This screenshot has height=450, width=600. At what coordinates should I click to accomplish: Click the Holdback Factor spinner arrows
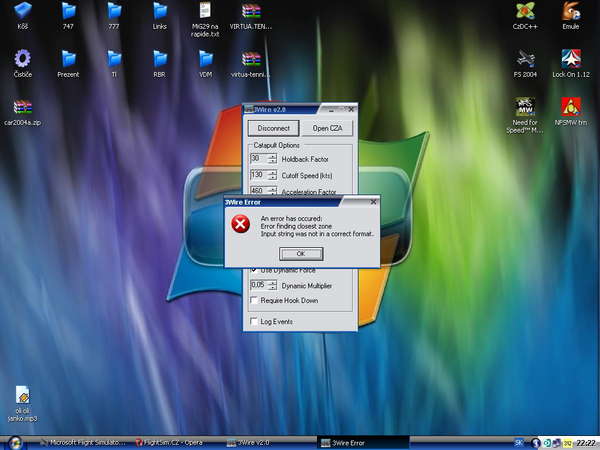coord(272,158)
